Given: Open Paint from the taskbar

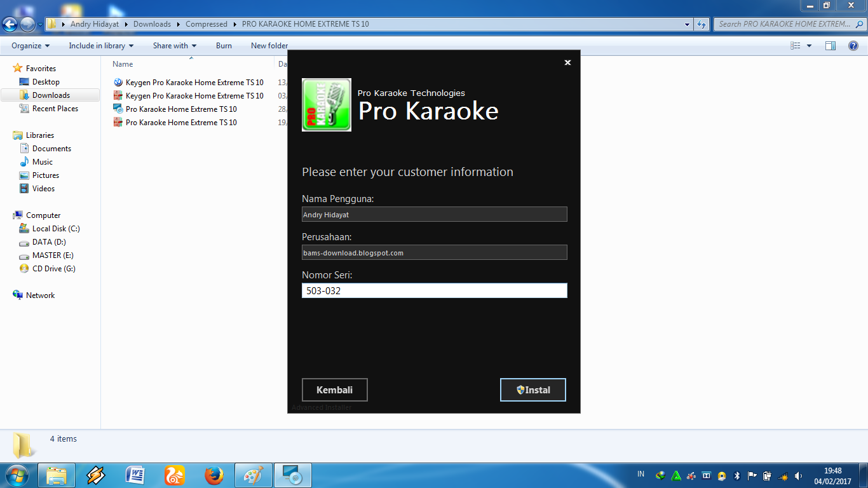Looking at the screenshot, I should [254, 475].
